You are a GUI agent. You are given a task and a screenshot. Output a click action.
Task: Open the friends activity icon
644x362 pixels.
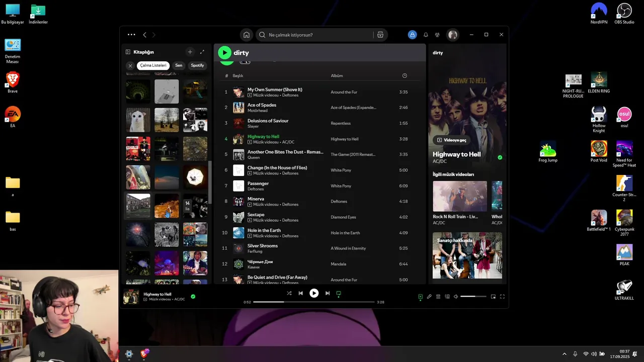[x=437, y=35]
